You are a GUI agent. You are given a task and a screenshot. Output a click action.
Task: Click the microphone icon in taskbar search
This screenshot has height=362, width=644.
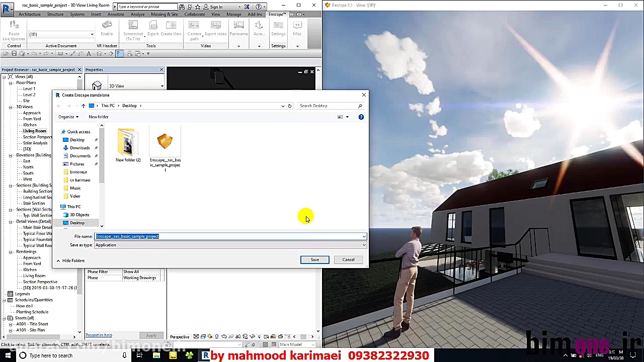(x=124, y=355)
